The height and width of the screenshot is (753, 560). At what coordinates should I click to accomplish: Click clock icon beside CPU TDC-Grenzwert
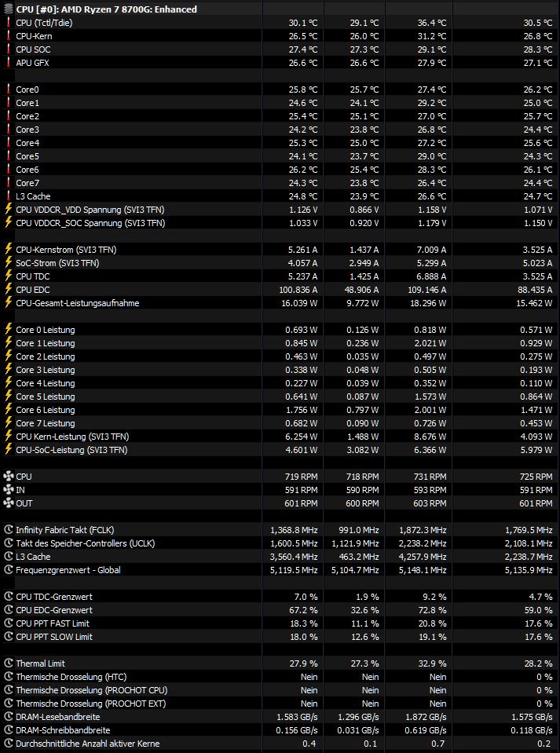[8, 597]
